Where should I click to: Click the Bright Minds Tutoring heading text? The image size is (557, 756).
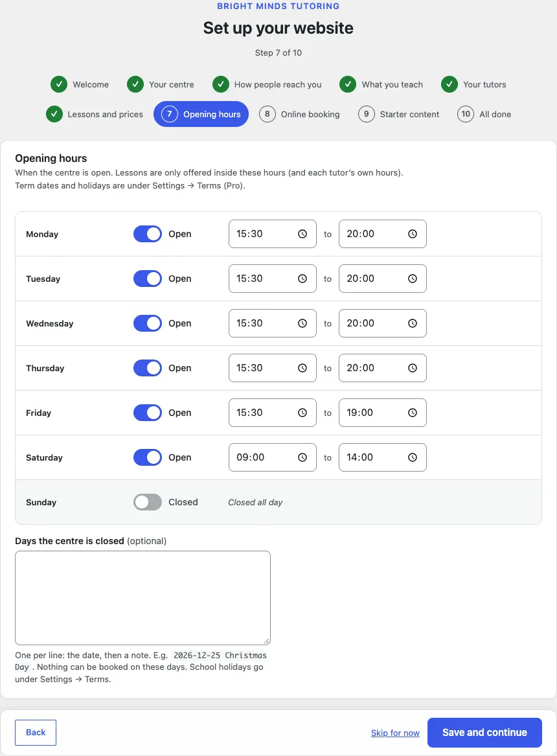coord(278,6)
